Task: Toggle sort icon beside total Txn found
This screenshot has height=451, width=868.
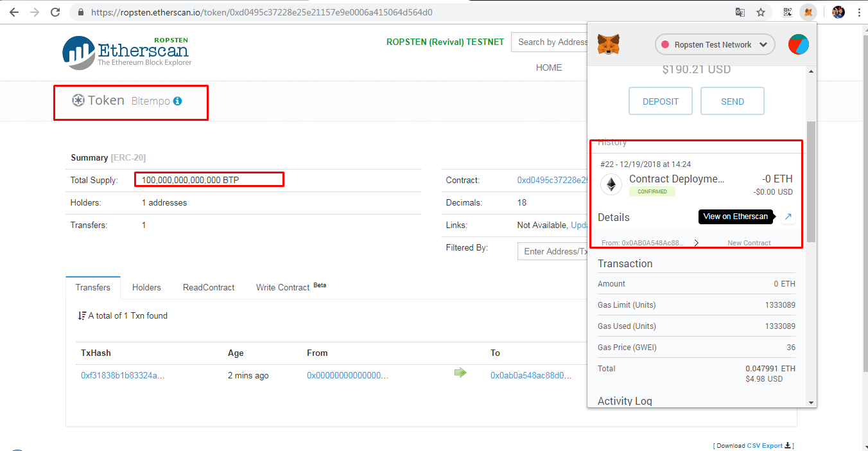Action: [x=82, y=315]
